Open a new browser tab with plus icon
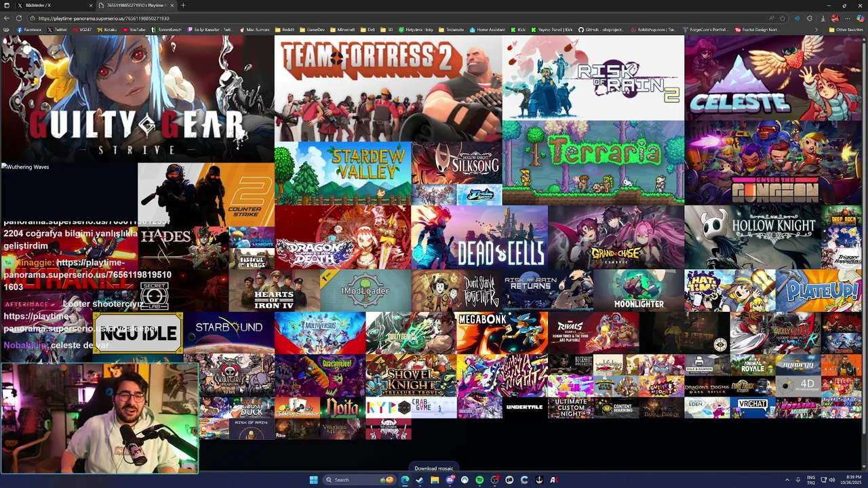 point(183,5)
